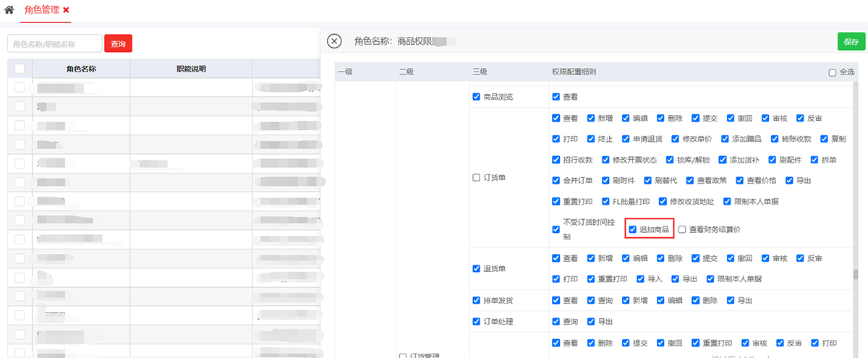Screen dimensions: 868x358
Task: Close the role permission panel
Action: click(x=334, y=41)
